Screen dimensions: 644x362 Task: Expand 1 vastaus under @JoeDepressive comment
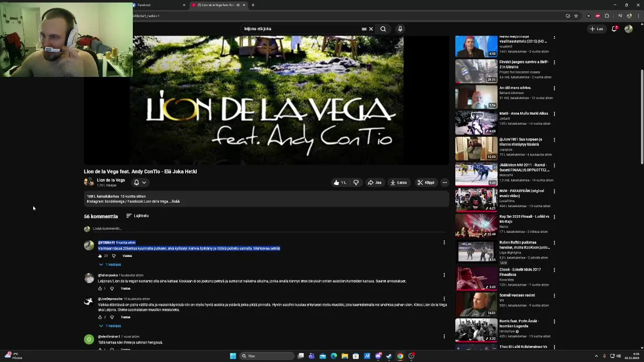[x=110, y=326]
